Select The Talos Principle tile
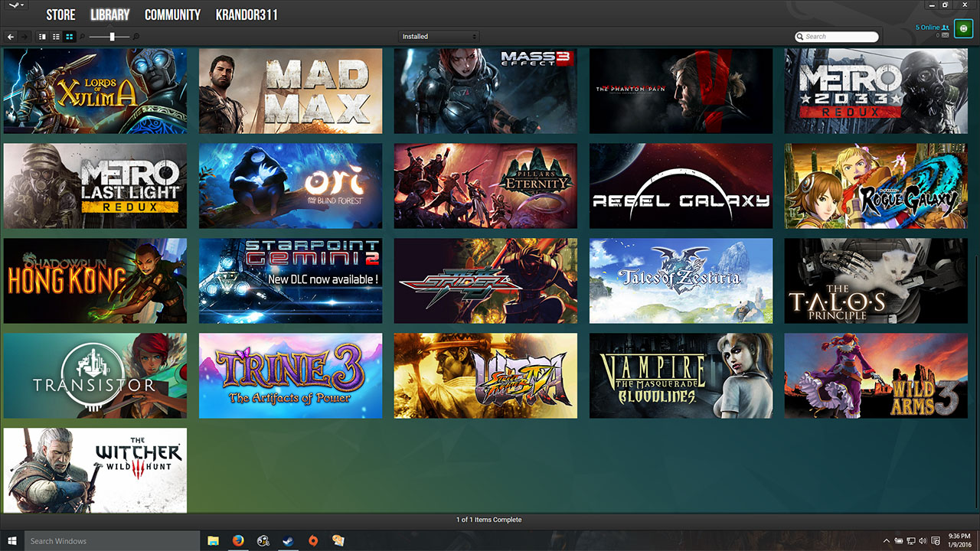This screenshot has width=980, height=551. tap(876, 281)
